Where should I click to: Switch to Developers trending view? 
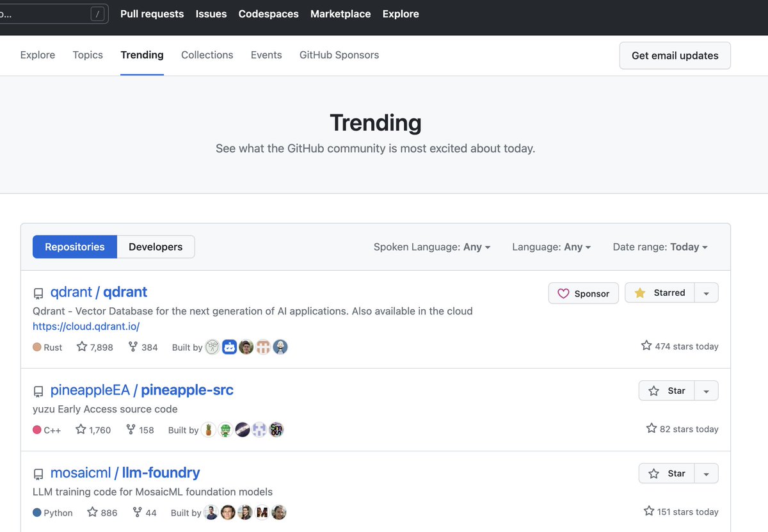click(x=156, y=246)
